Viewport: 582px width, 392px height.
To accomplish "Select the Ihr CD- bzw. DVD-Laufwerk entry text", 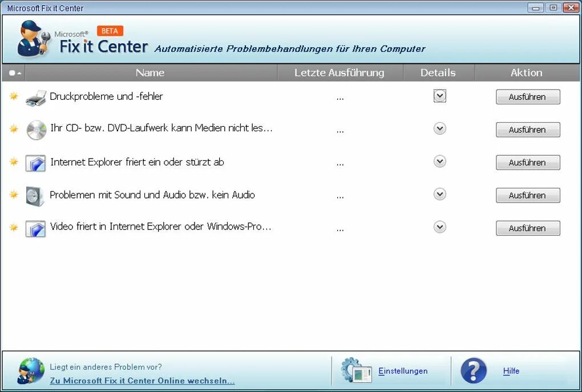I will 161,128.
